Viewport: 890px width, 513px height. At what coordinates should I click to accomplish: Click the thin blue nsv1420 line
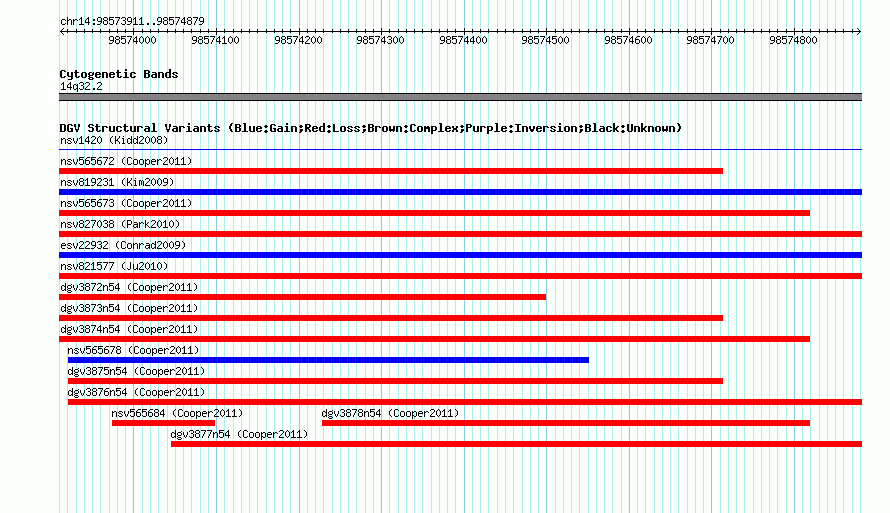(460, 150)
